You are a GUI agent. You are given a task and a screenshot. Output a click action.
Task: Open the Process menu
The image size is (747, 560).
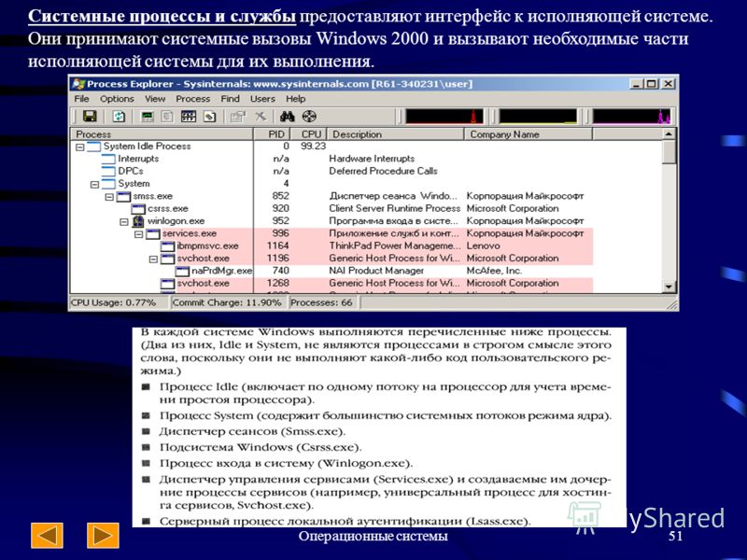coord(192,99)
